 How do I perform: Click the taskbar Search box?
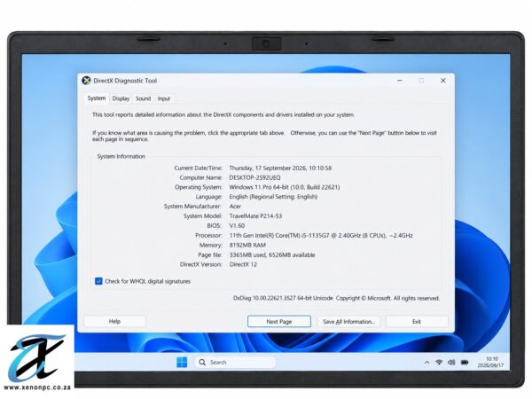tap(236, 362)
